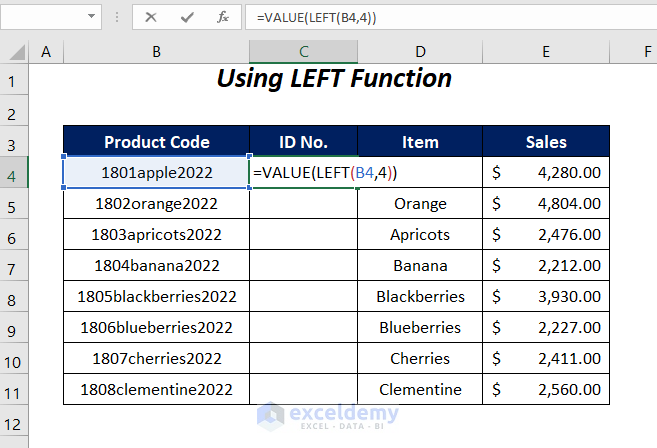Click the Insert Function fx icon
This screenshot has width=657, height=448.
coord(223,17)
